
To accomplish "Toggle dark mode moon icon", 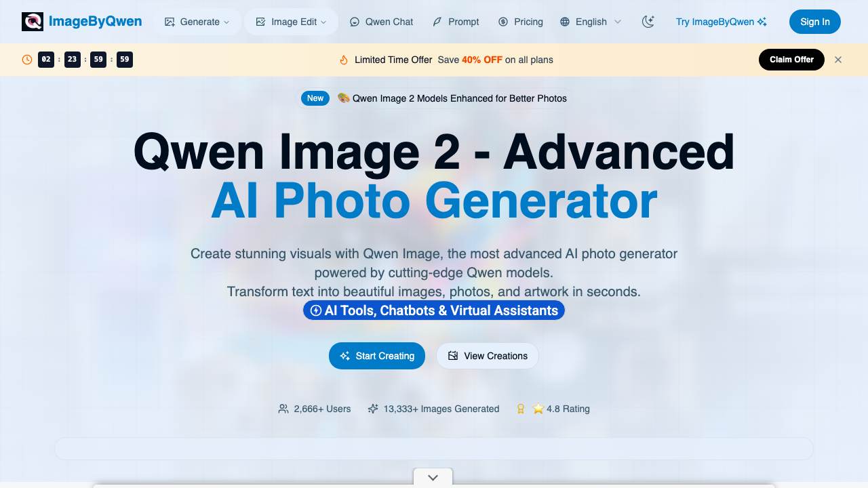I will coord(648,22).
